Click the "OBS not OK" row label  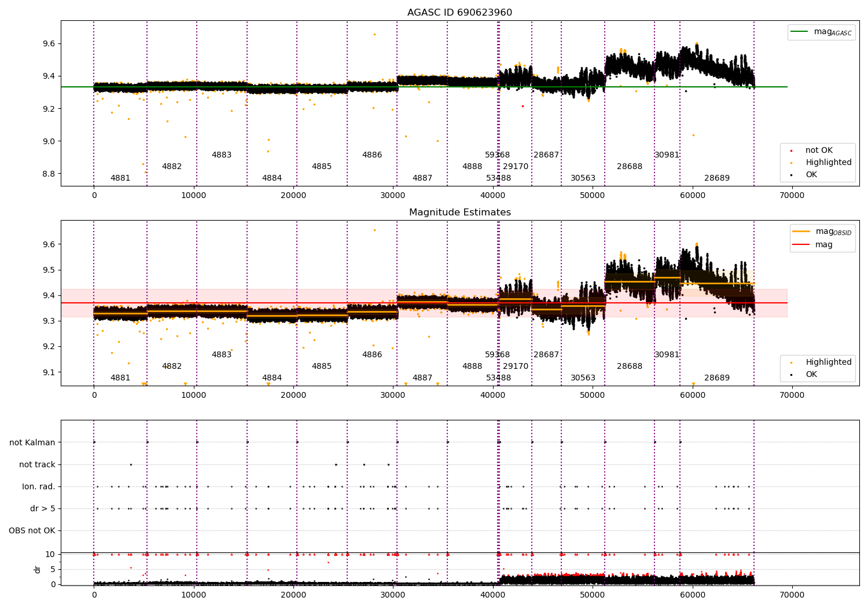point(32,531)
